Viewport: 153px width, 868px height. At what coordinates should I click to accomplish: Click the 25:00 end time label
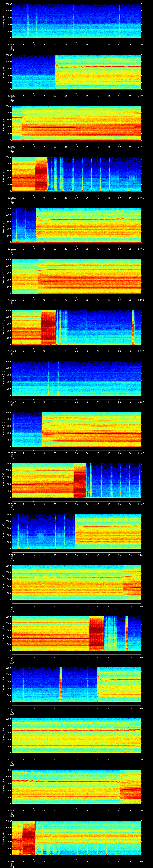click(141, 147)
